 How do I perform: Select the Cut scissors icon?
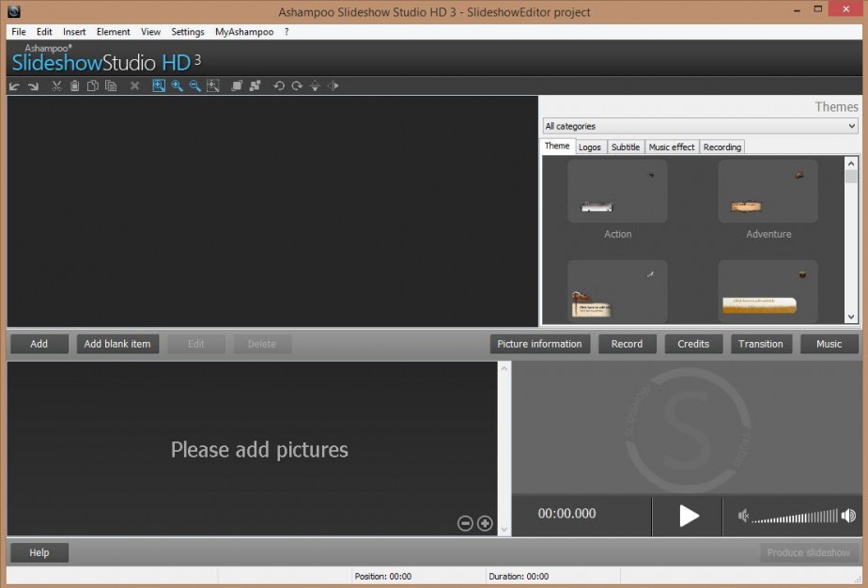56,85
